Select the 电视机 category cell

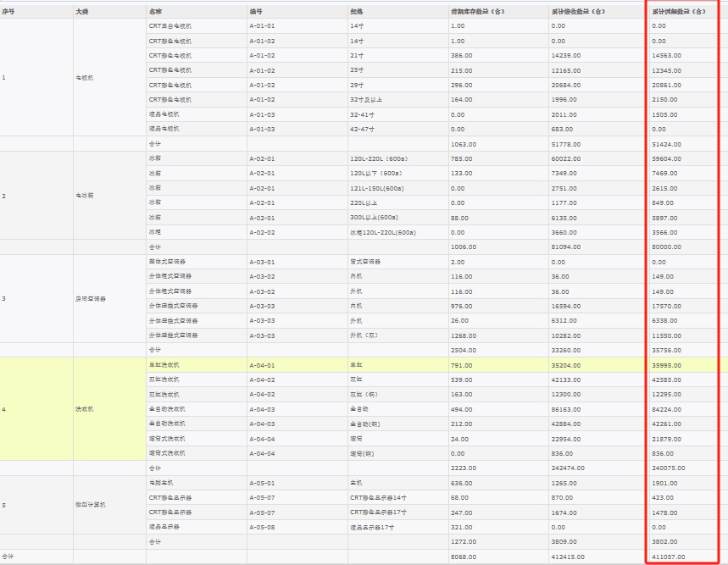pyautogui.click(x=85, y=78)
